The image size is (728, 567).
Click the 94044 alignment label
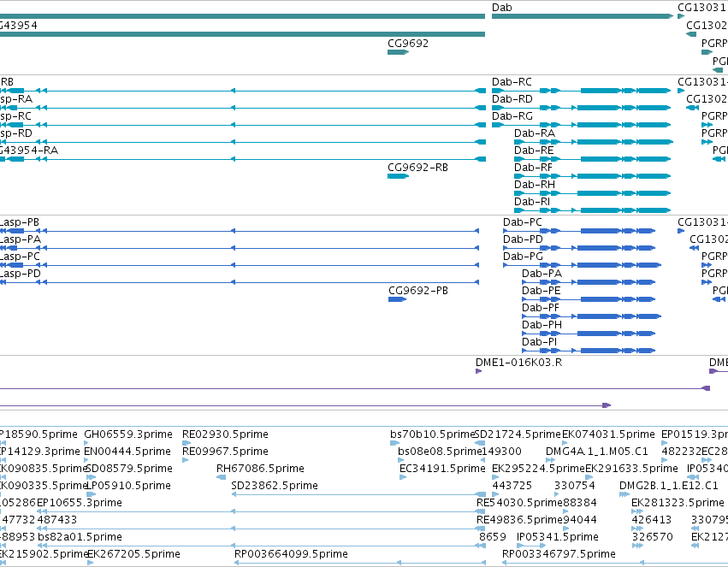(579, 520)
